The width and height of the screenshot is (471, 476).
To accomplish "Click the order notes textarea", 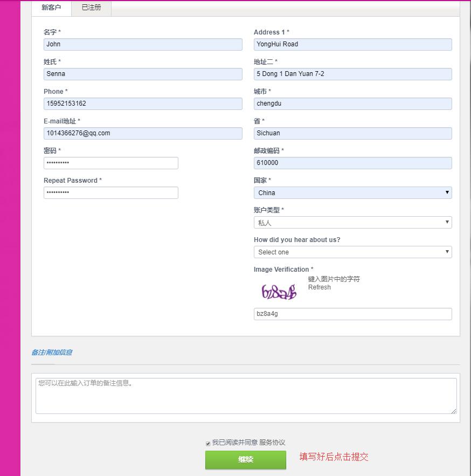I will 246,396.
